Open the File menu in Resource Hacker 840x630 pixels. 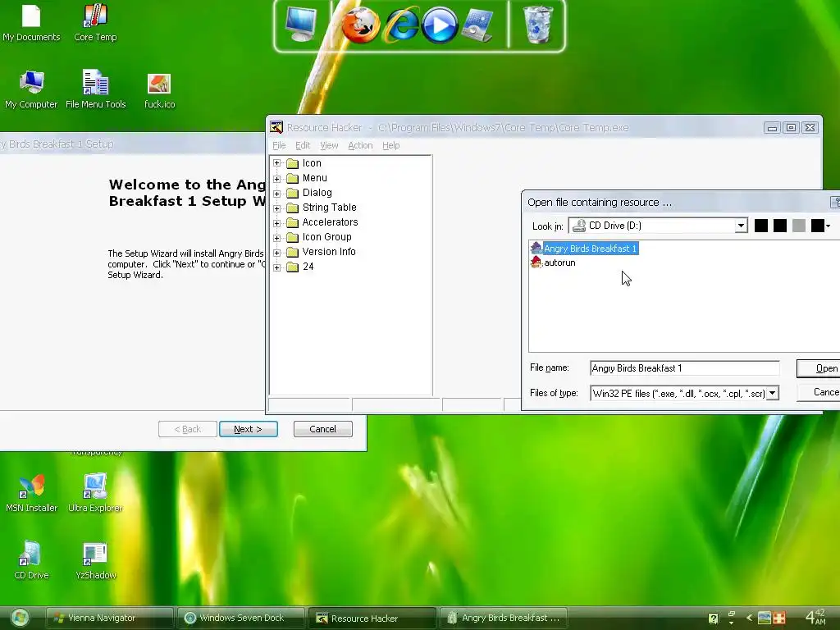point(279,145)
